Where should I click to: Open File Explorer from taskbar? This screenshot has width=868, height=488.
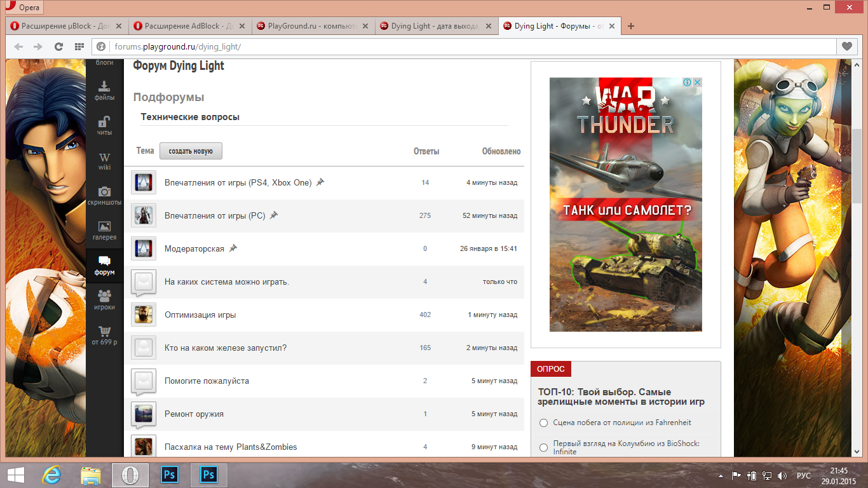91,475
